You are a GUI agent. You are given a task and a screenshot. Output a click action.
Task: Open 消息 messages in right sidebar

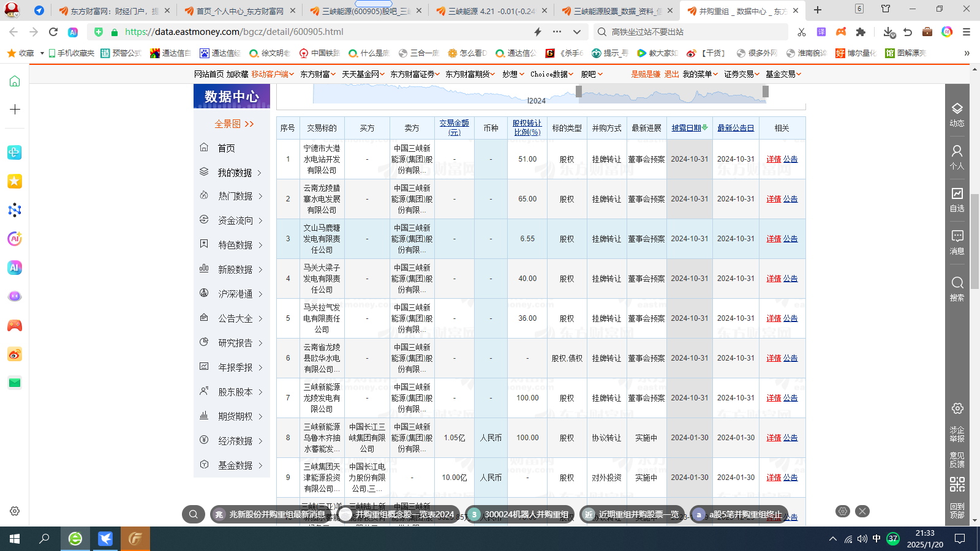957,242
